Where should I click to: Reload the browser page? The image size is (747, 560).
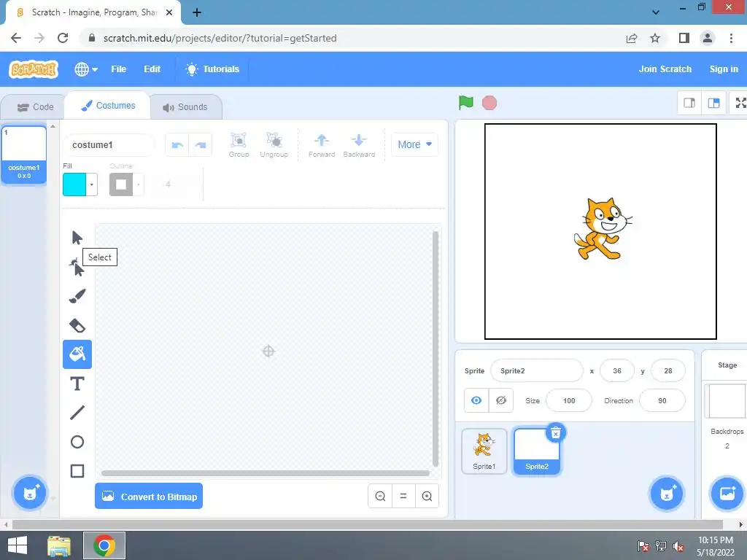63,38
